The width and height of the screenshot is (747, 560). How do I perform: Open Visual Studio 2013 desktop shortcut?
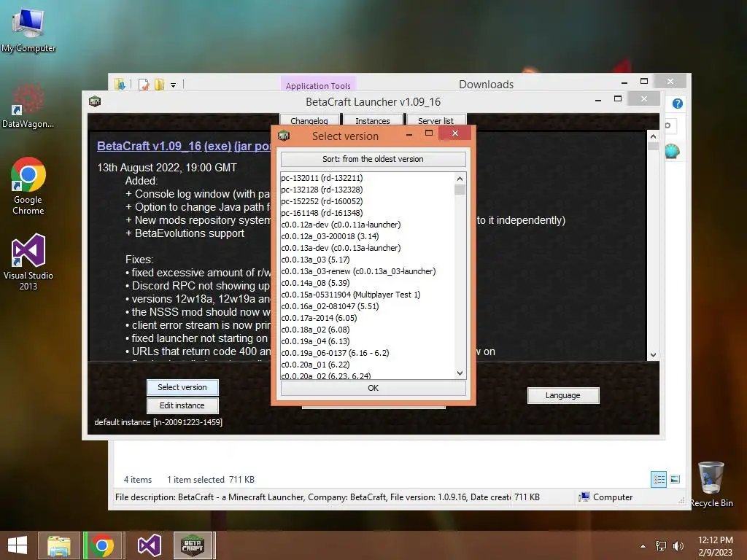[x=28, y=262]
